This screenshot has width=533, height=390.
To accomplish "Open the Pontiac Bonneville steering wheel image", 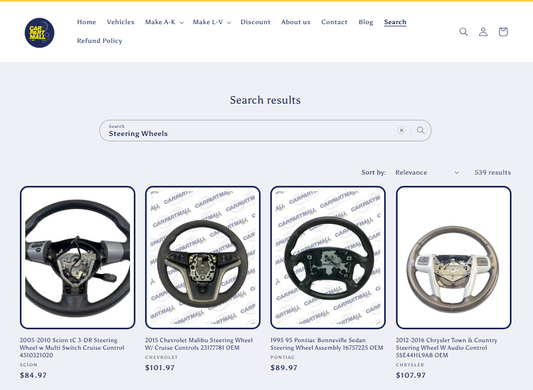I will coord(328,257).
